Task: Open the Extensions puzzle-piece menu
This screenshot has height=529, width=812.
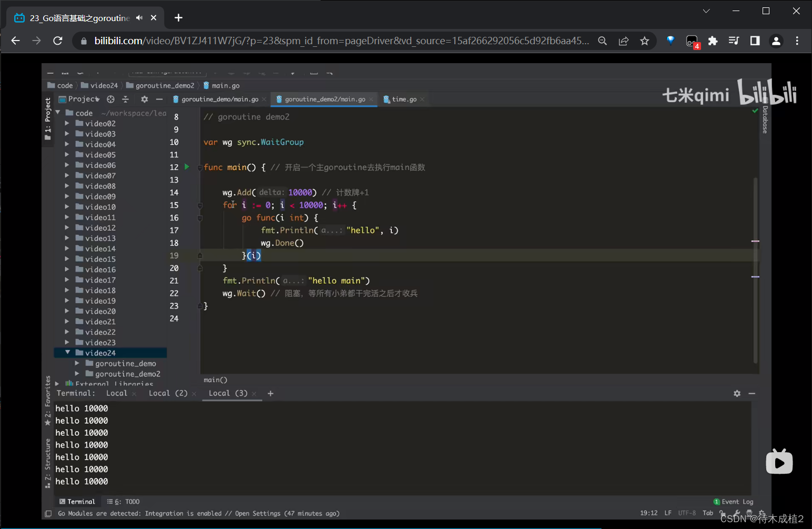Action: click(713, 41)
